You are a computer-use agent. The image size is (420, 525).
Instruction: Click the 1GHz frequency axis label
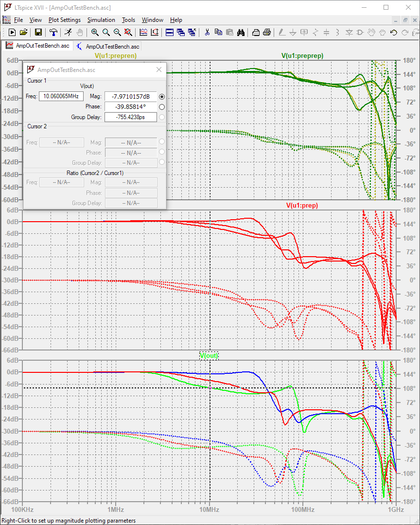[x=396, y=509]
